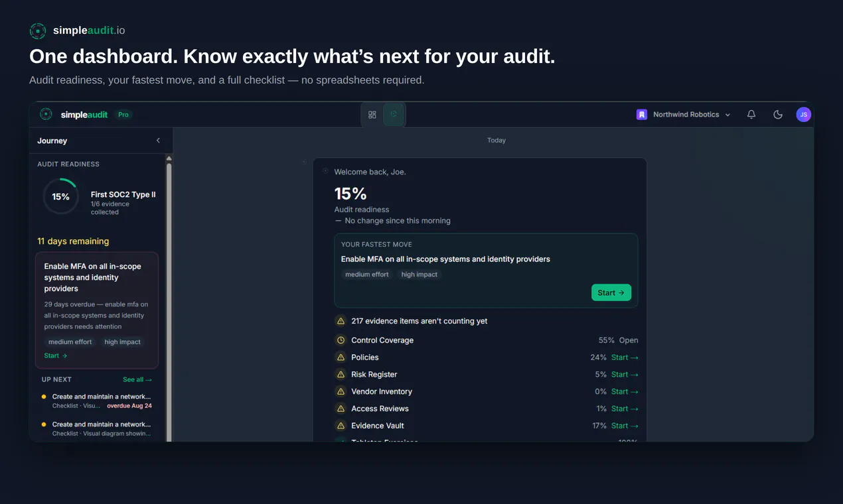Viewport: 843px width, 504px height.
Task: Click the green Start button in Fastest Move
Action: [611, 292]
